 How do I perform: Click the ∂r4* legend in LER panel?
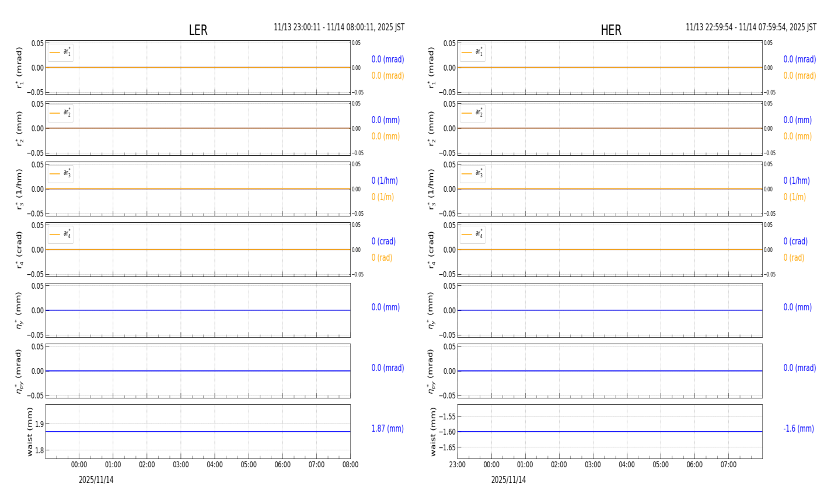[x=61, y=235]
